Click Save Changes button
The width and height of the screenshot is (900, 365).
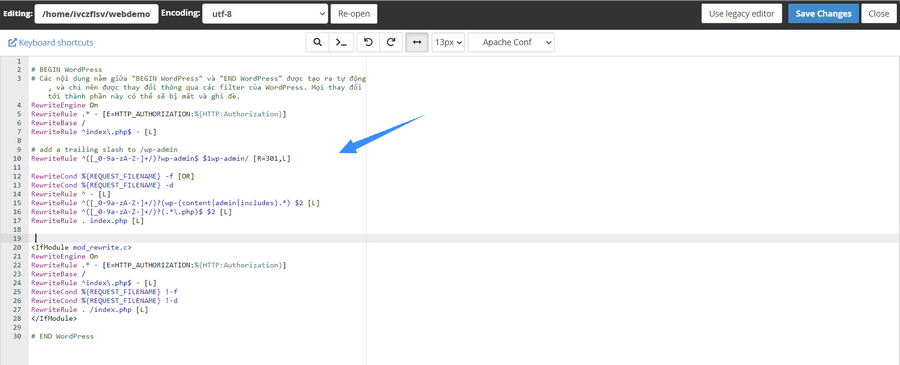[823, 14]
